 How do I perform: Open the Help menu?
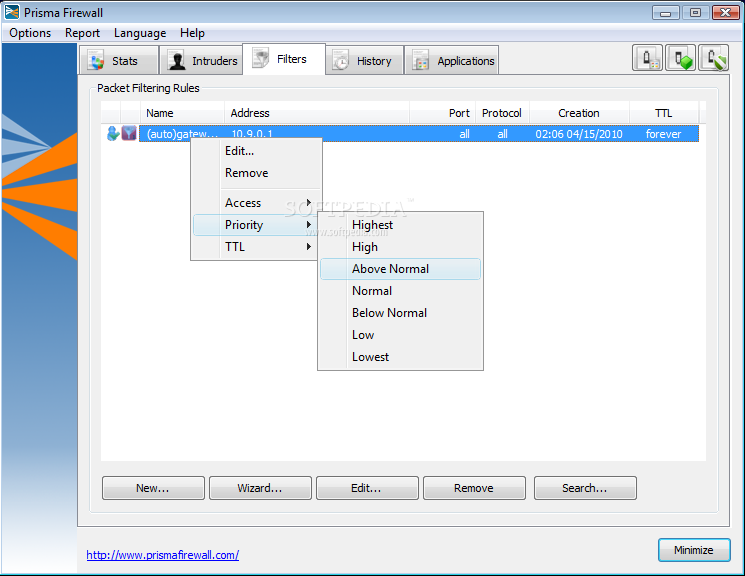[x=192, y=33]
